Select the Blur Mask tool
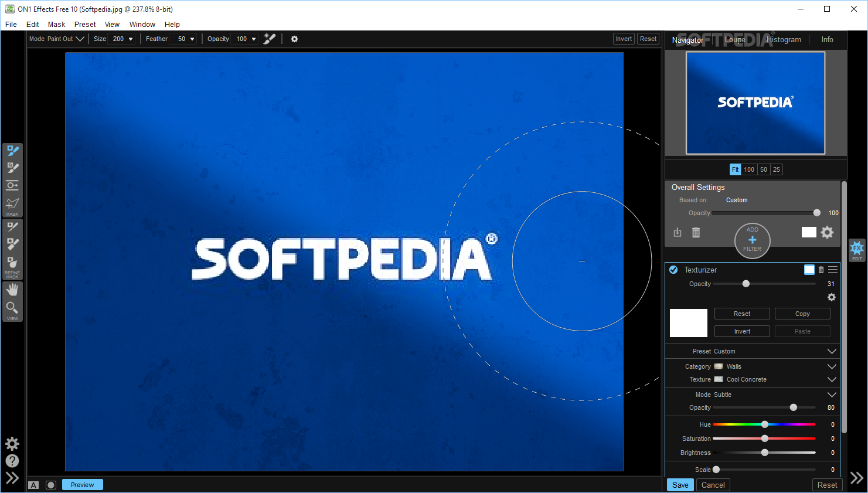 tap(12, 262)
